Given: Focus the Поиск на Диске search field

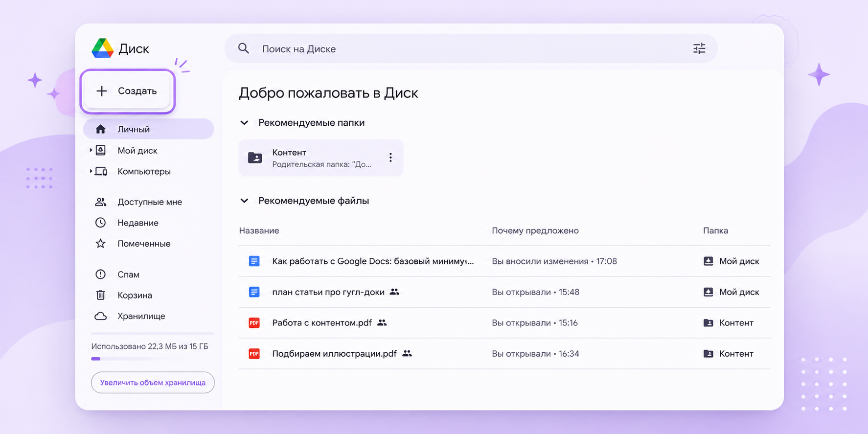Looking at the screenshot, I should point(471,48).
